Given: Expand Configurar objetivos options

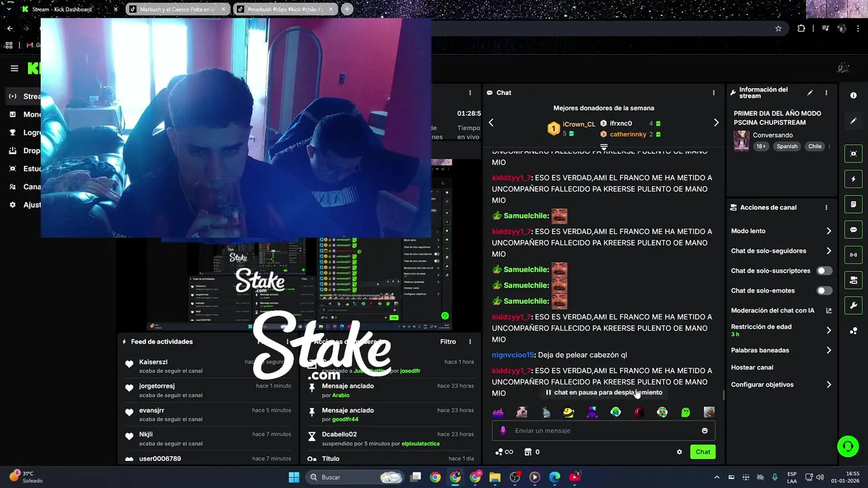Looking at the screenshot, I should pos(829,384).
